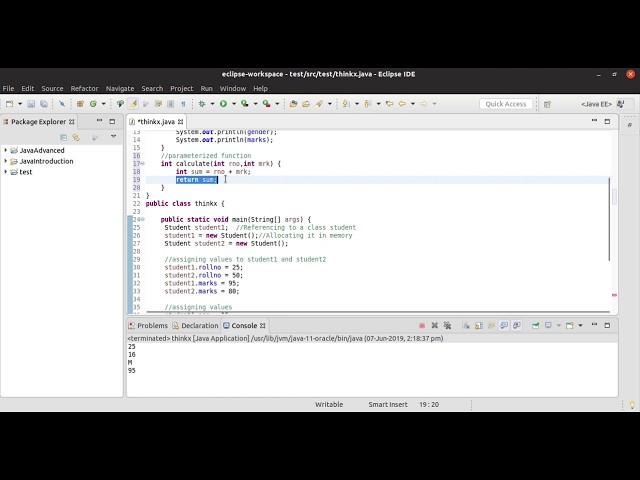Toggle Word Wrap in Console toolbar

click(491, 325)
